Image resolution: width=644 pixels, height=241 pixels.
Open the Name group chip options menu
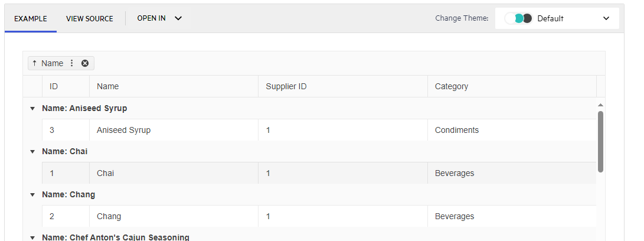[x=72, y=63]
